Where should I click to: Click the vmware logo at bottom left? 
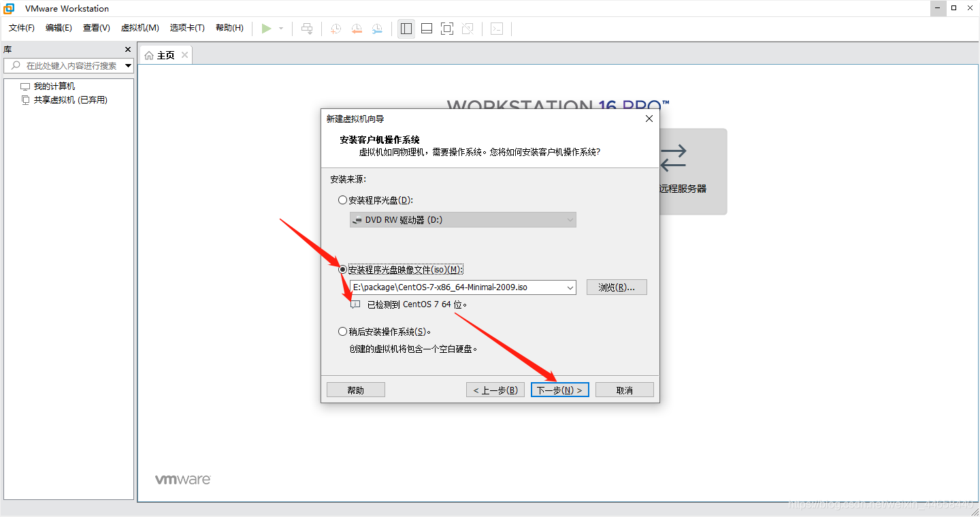tap(183, 479)
